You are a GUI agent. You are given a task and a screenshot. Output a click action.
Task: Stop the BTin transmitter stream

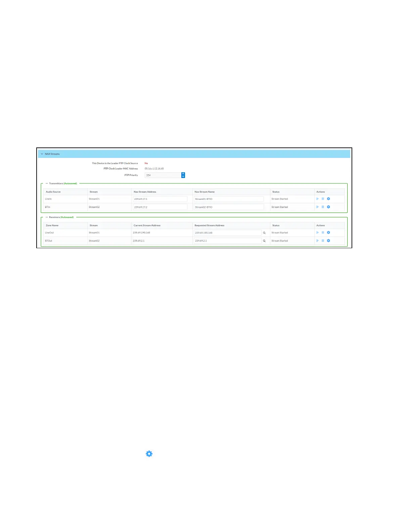pyautogui.click(x=323, y=207)
